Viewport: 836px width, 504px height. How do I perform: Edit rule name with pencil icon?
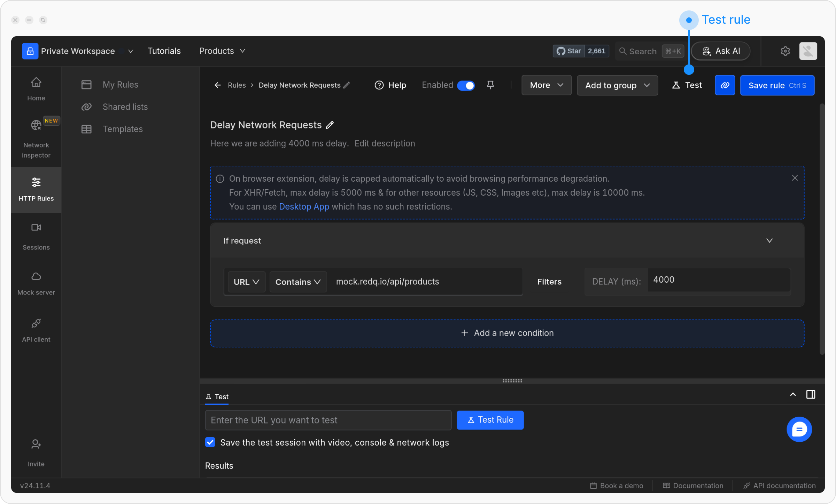pyautogui.click(x=330, y=125)
